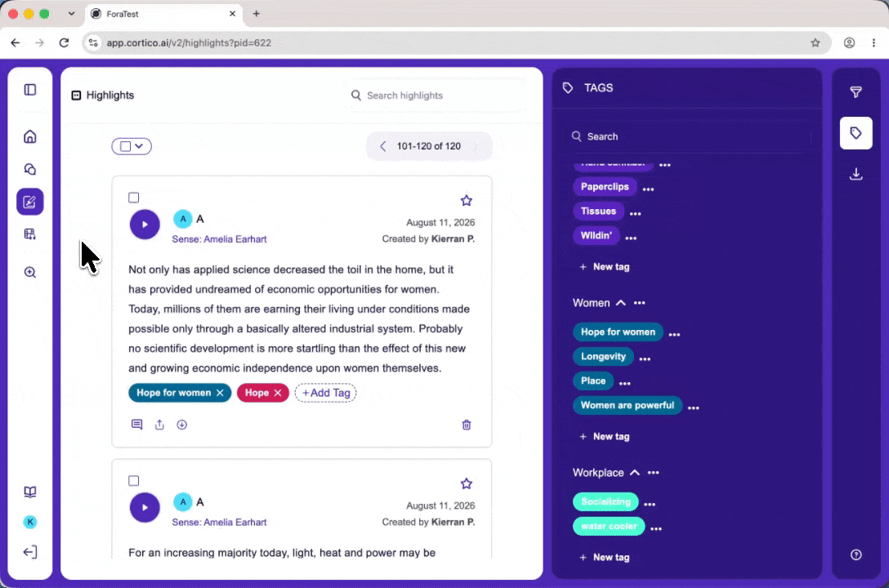Click the Highlights heading
889x588 pixels.
coord(110,96)
